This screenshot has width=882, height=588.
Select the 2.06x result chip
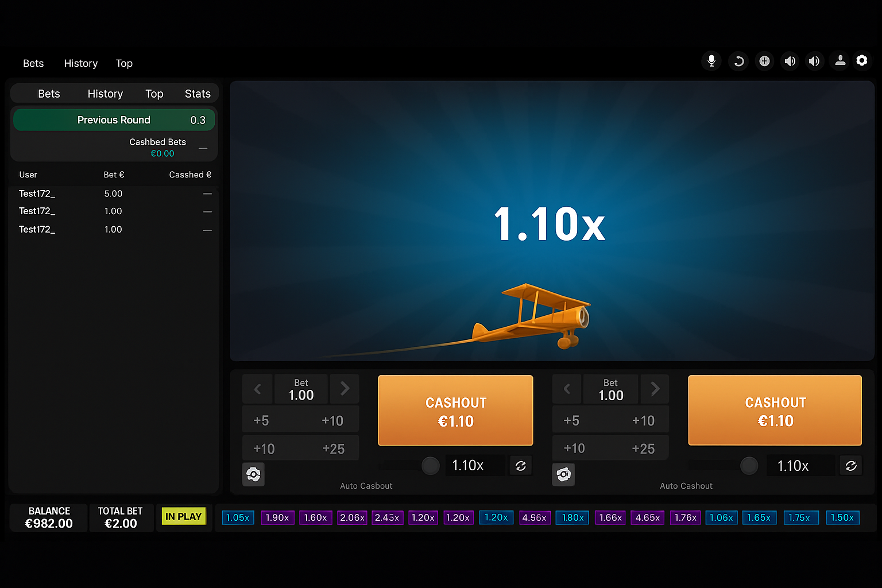(x=352, y=517)
